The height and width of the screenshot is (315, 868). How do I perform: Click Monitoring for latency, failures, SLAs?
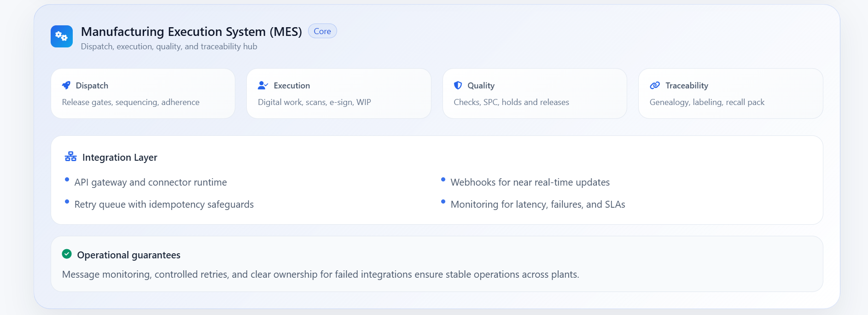click(x=538, y=204)
